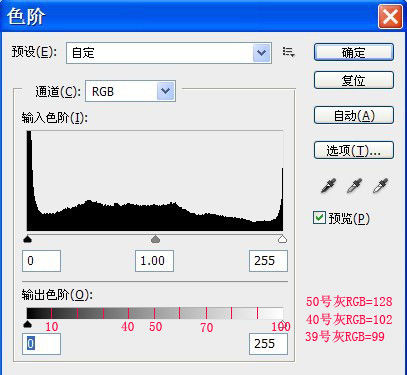
Task: Close the 色阶 dialog
Action: (x=390, y=16)
